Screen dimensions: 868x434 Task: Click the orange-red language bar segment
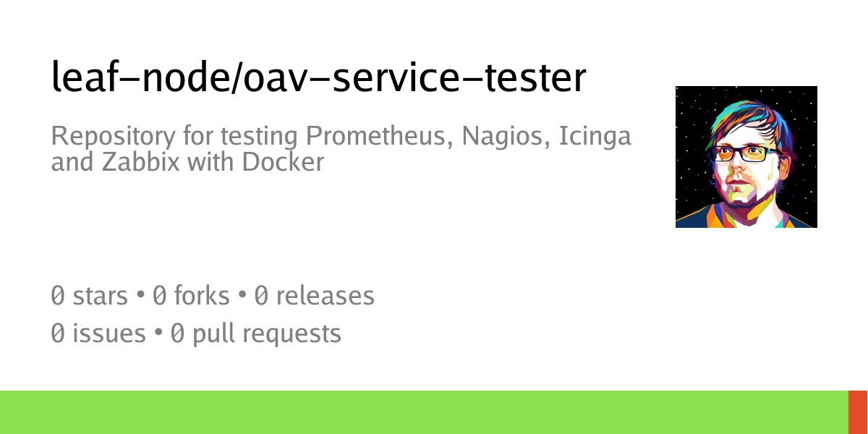[x=858, y=412]
